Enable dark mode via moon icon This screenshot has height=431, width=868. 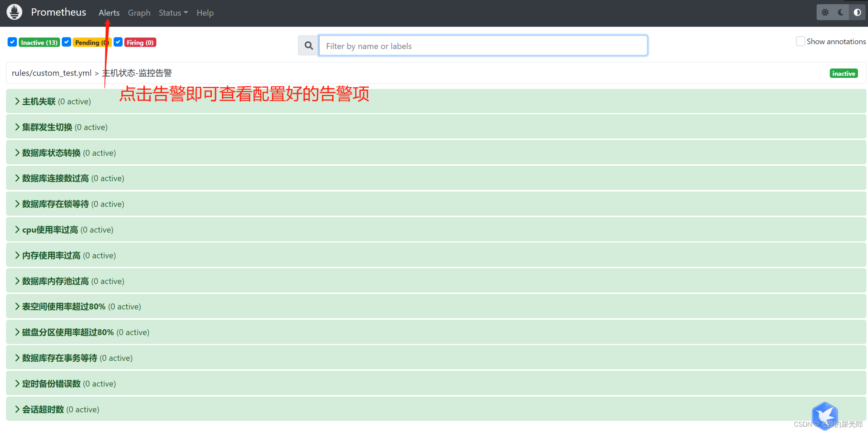coord(841,12)
